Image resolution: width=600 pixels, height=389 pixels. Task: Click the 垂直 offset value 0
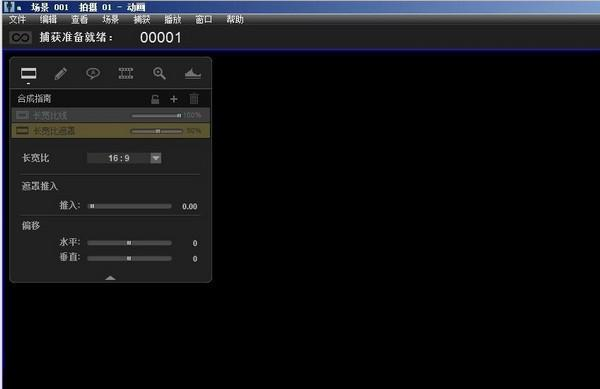click(x=195, y=259)
